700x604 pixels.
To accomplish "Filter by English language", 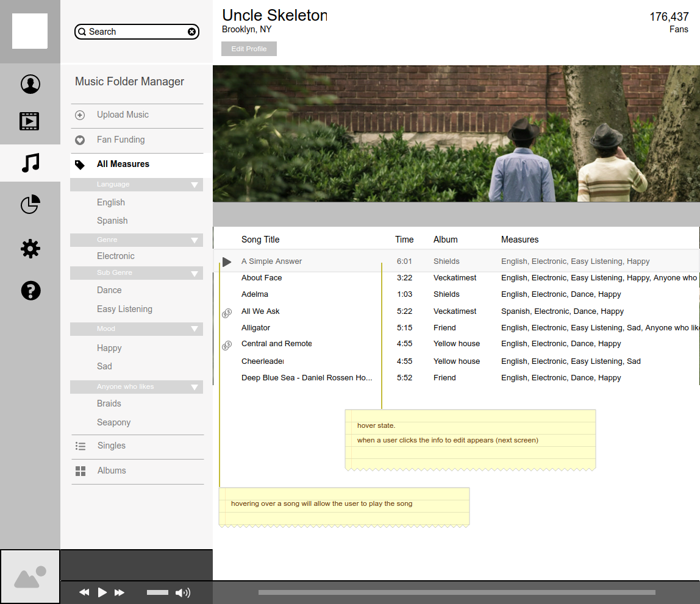I will tap(111, 202).
